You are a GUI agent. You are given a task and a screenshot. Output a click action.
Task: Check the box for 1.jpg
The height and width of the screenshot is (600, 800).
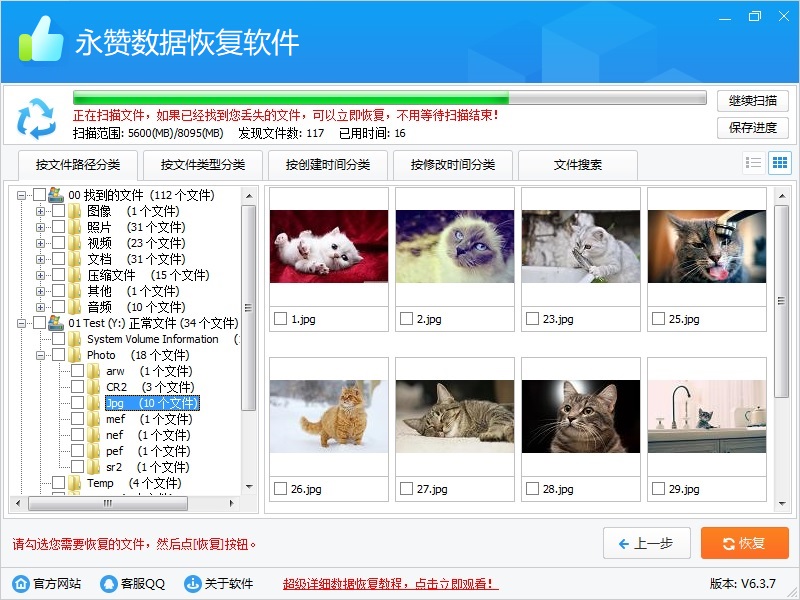[x=280, y=319]
